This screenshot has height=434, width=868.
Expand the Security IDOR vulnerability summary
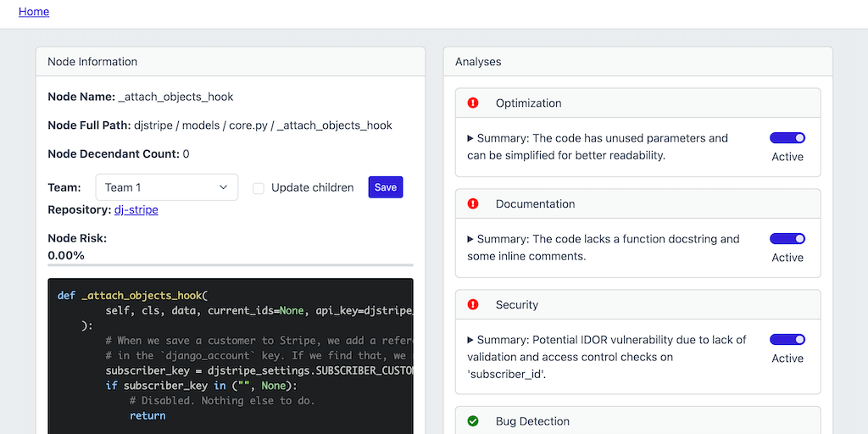(471, 340)
